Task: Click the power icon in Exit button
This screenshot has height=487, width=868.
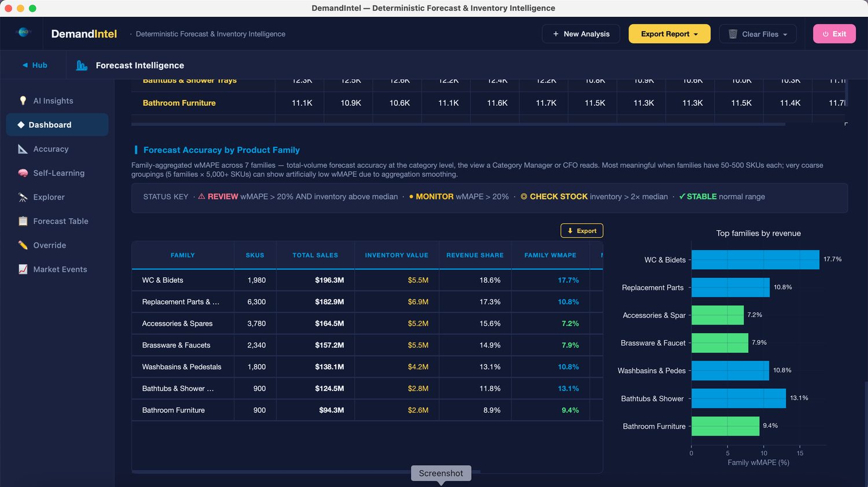Action: [826, 34]
